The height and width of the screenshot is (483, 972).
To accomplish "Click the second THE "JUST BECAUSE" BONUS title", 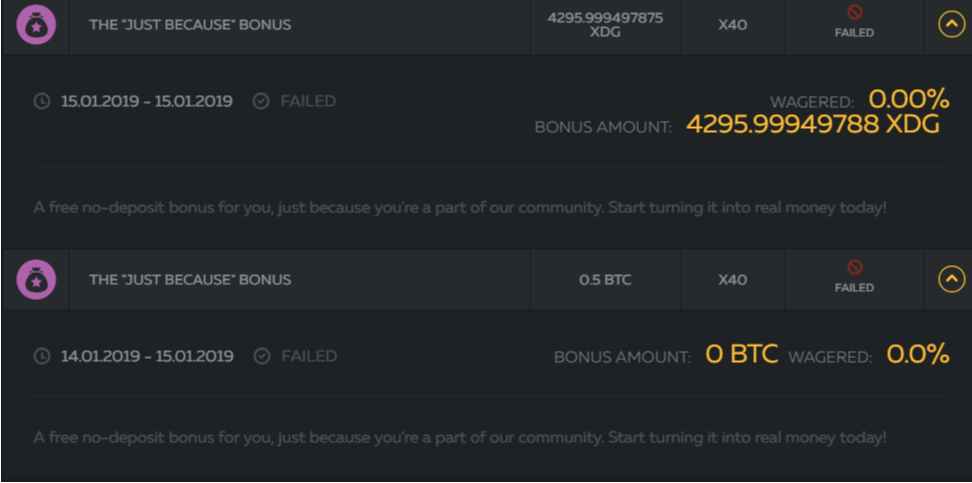I will pos(190,280).
